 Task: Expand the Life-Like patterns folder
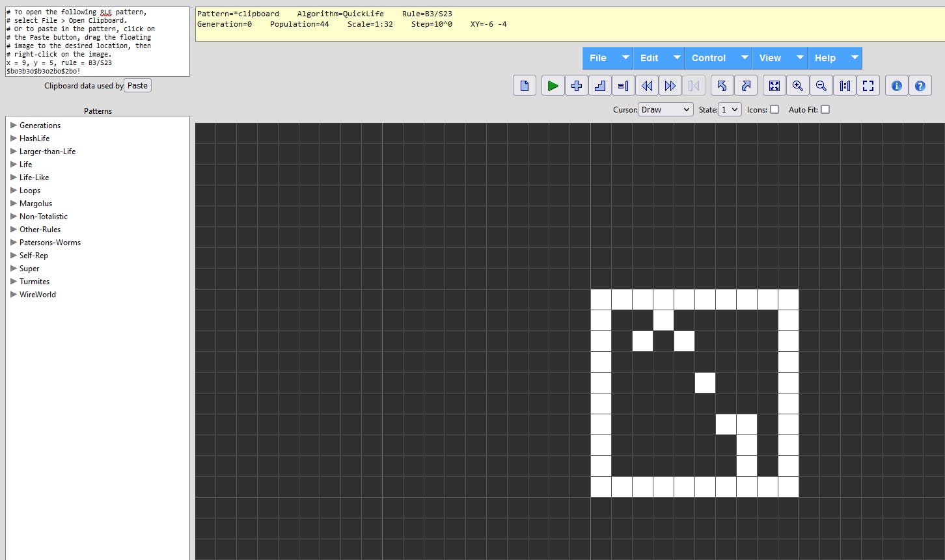(x=14, y=177)
